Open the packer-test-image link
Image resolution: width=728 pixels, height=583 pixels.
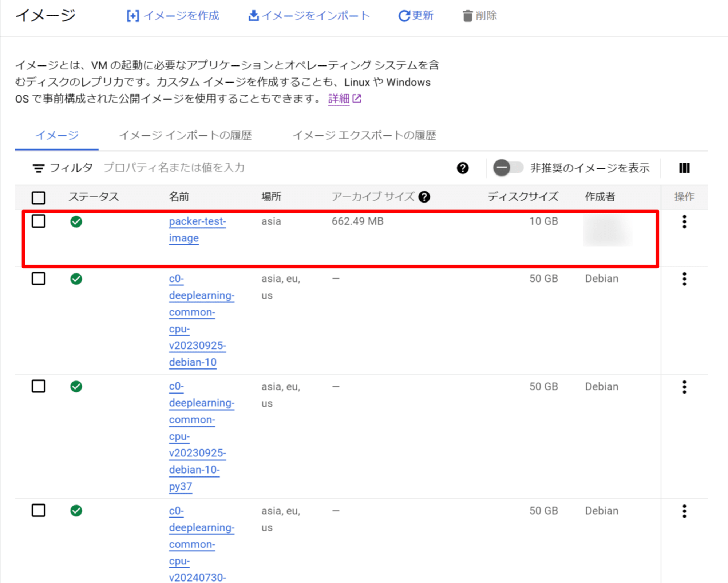click(x=197, y=229)
